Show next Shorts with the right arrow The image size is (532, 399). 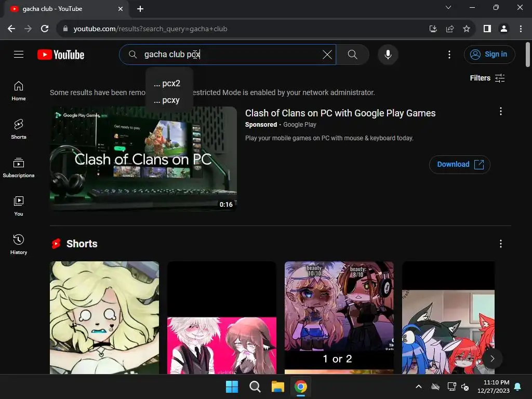(492, 358)
